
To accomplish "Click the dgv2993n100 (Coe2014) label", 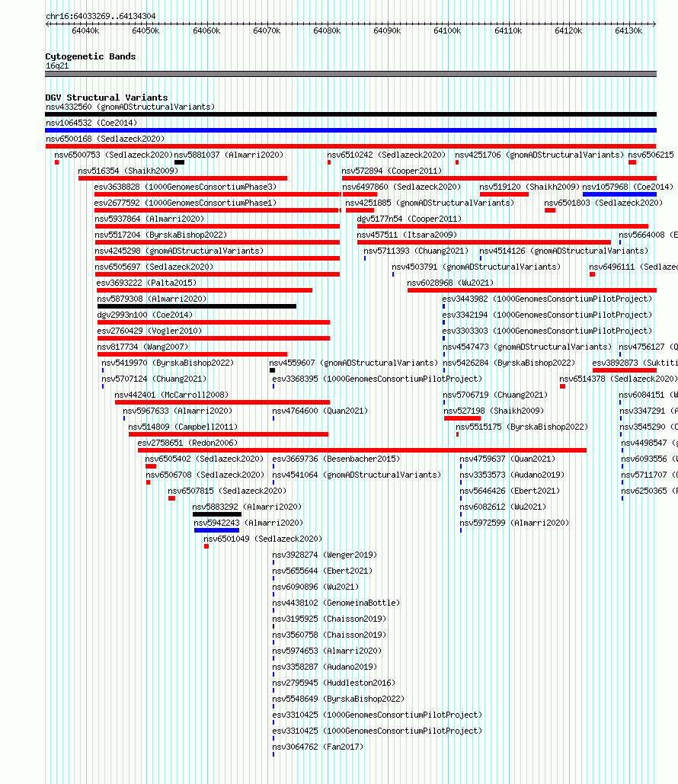I will click(x=145, y=315).
